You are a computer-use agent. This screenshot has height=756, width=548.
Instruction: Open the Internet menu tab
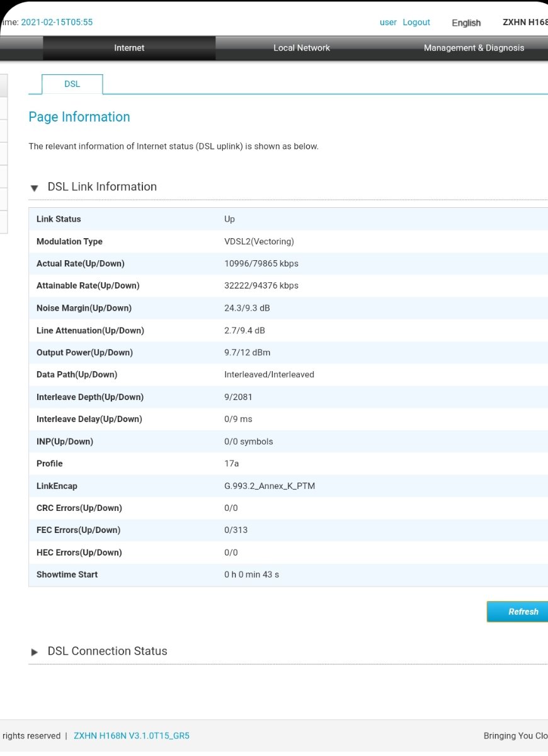point(129,48)
